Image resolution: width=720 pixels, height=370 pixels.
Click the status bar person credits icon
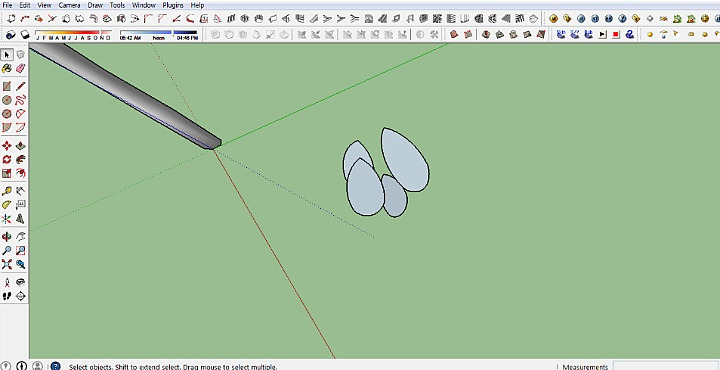pos(38,366)
